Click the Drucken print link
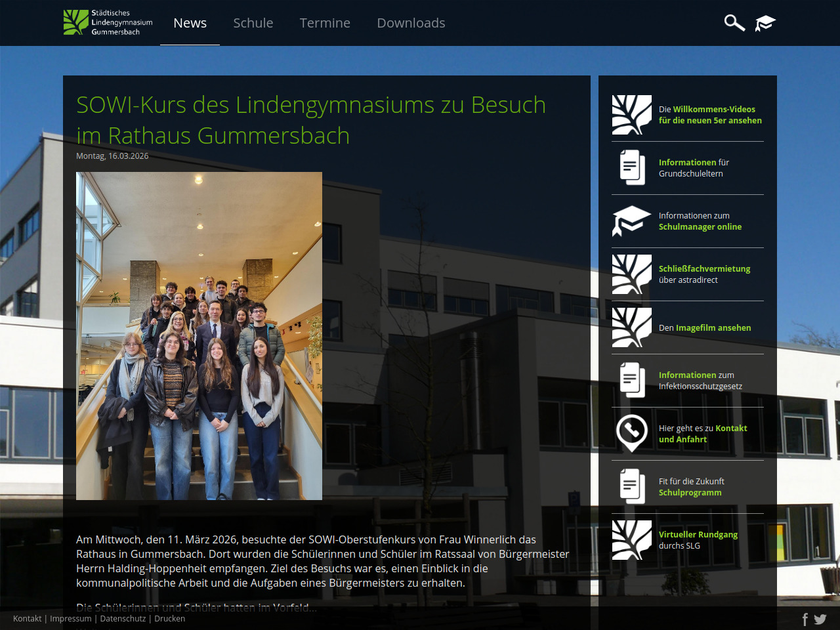 (169, 619)
